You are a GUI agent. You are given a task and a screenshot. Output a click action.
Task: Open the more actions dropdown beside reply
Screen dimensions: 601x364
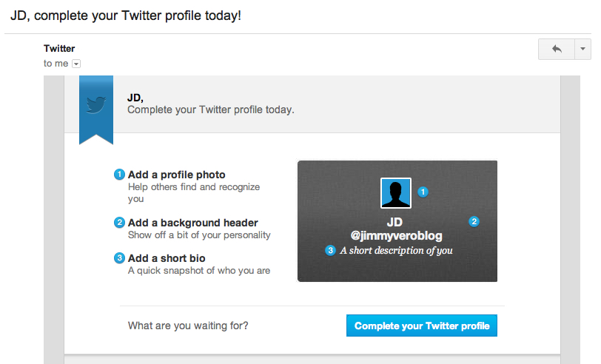click(x=582, y=49)
